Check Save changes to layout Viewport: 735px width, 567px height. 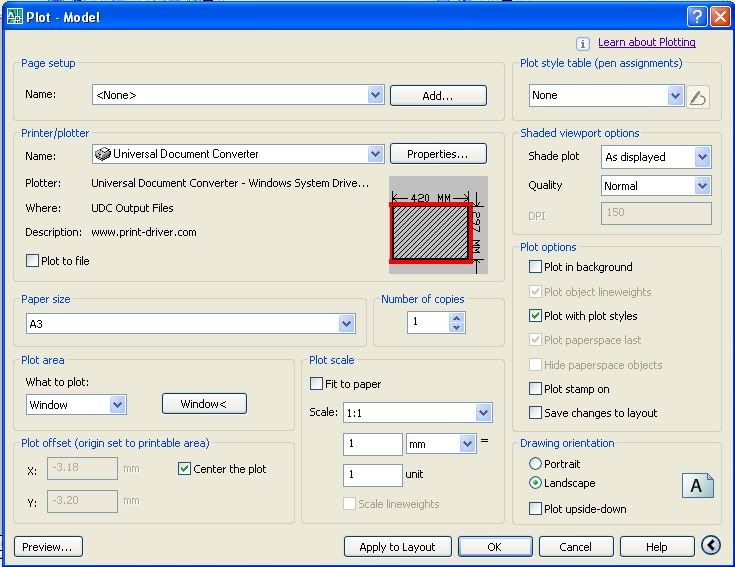point(535,412)
